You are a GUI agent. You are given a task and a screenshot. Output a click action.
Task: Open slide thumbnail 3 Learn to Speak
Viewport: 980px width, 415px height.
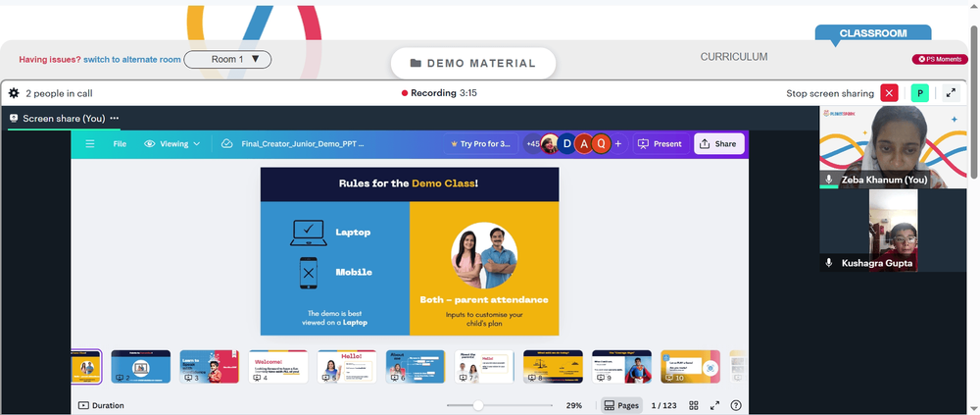(x=210, y=367)
